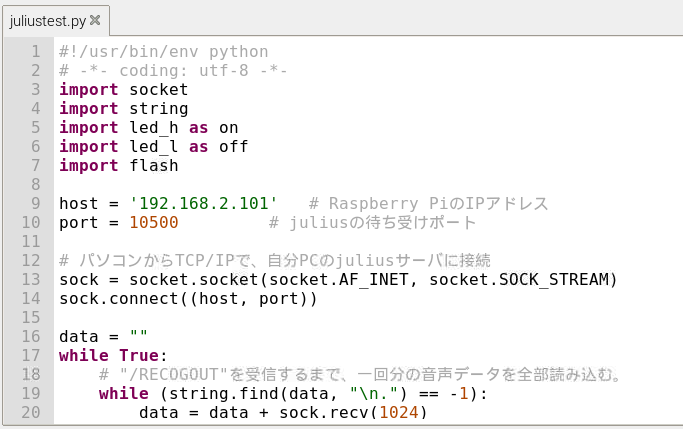Click line number 17 in the margin

(x=31, y=355)
